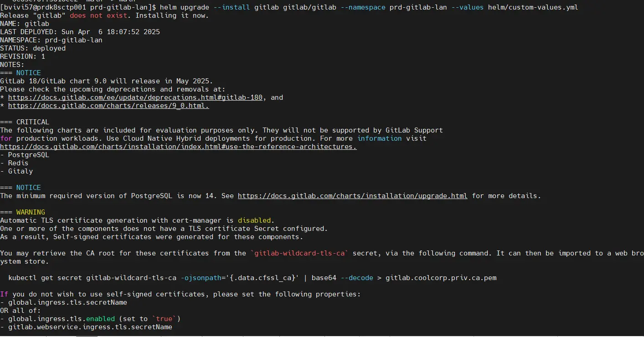Open the charts installation upgrade.html link
Viewport: 644px width, 337px height.
click(x=353, y=196)
